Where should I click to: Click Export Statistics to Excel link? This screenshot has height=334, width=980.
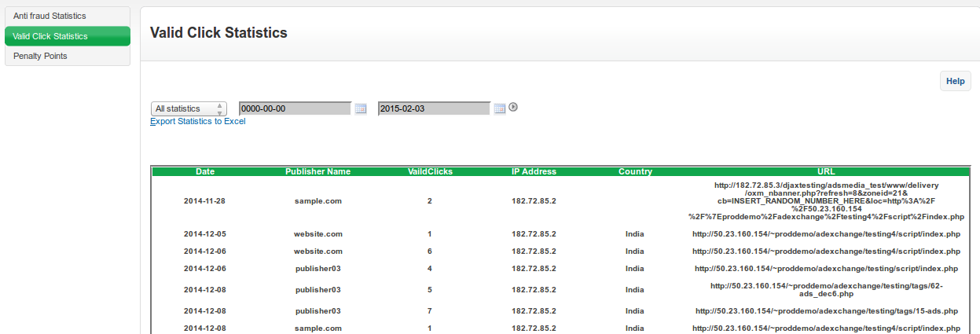coord(198,122)
